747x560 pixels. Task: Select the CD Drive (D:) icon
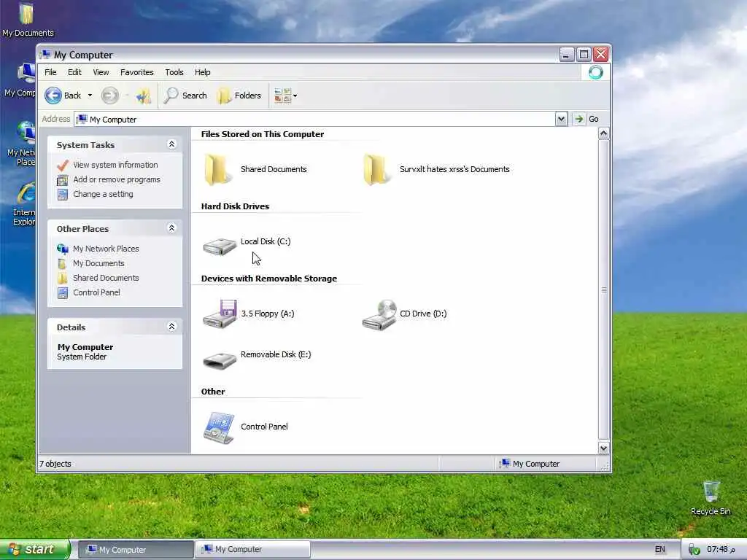tap(379, 315)
